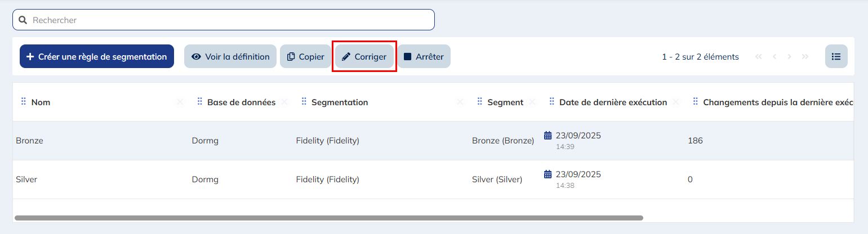Jump to the last page of results
Viewport: 868px width, 234px height.
pos(805,57)
